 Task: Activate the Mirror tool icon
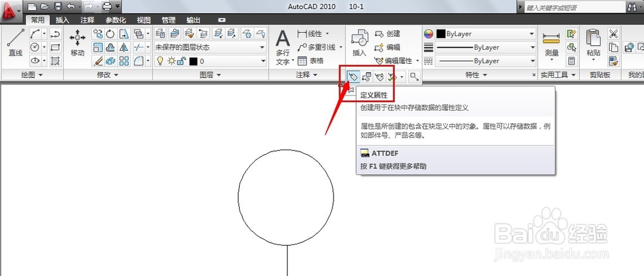click(x=124, y=47)
